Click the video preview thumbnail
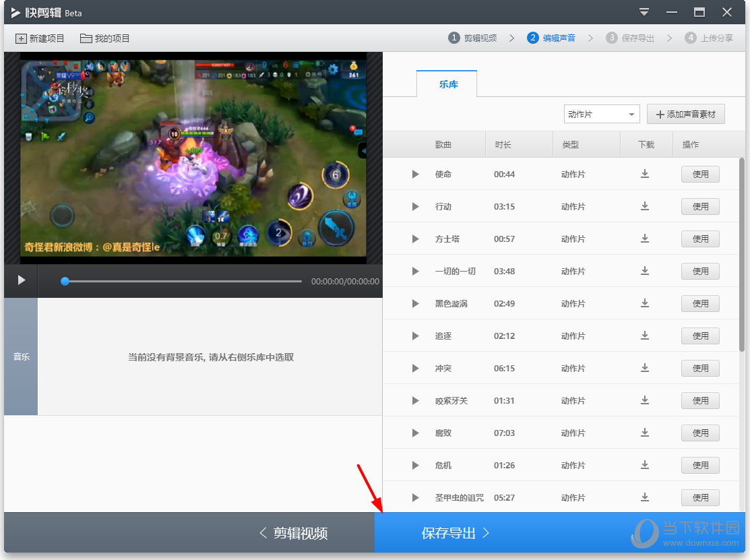750x560 pixels. (193, 158)
